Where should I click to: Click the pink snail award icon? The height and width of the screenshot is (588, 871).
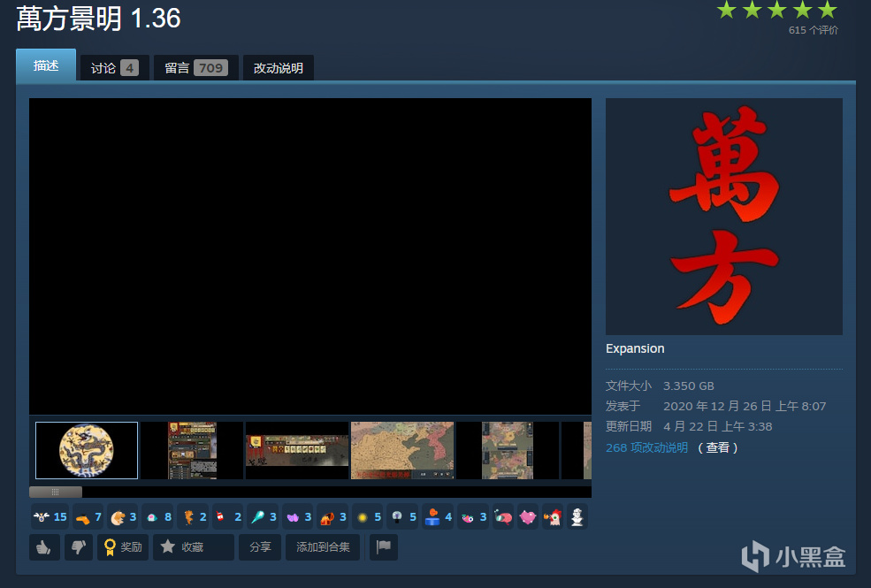click(503, 517)
